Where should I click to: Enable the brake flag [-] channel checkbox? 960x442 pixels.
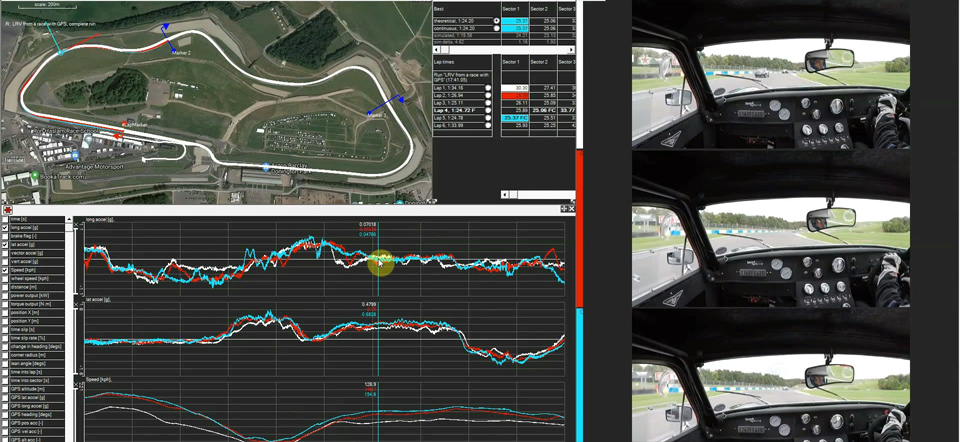[6, 236]
